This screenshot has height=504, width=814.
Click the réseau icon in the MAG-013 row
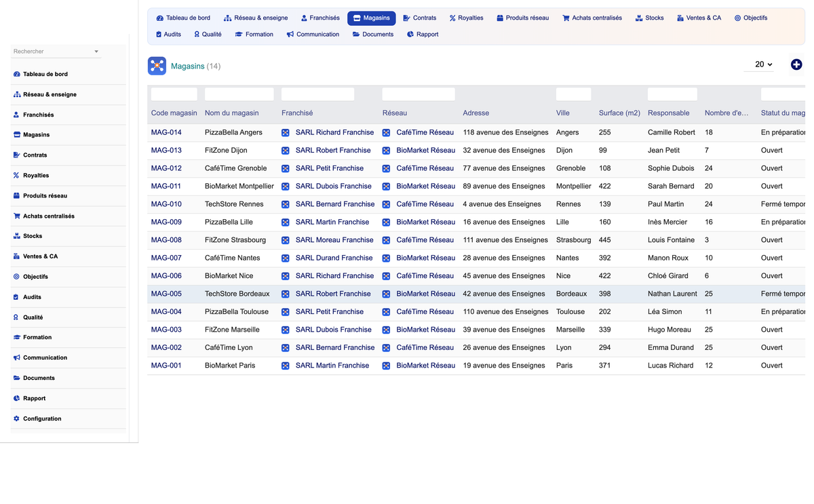[x=386, y=151]
